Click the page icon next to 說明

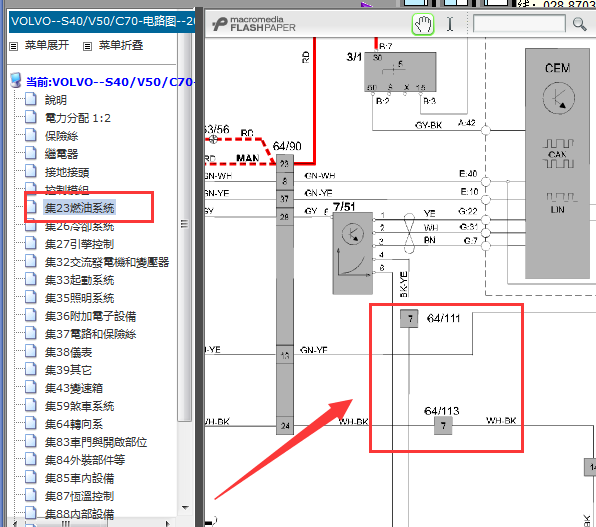pyautogui.click(x=31, y=99)
